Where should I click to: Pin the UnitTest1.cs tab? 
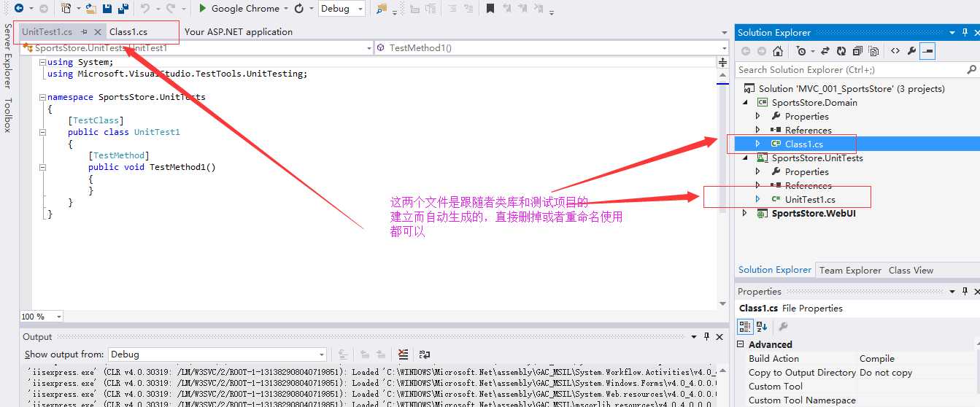pos(84,32)
